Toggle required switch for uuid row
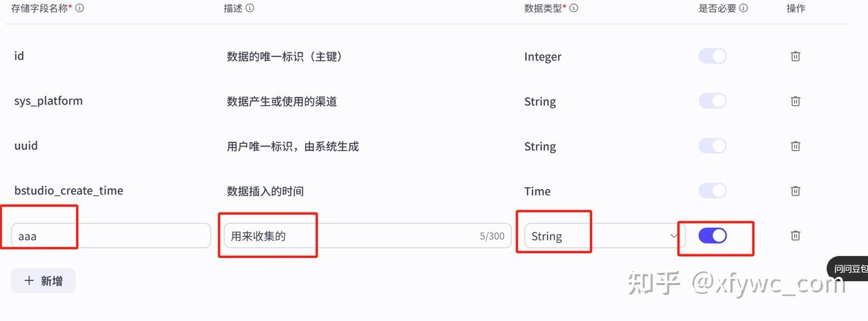This screenshot has width=868, height=321. click(712, 146)
